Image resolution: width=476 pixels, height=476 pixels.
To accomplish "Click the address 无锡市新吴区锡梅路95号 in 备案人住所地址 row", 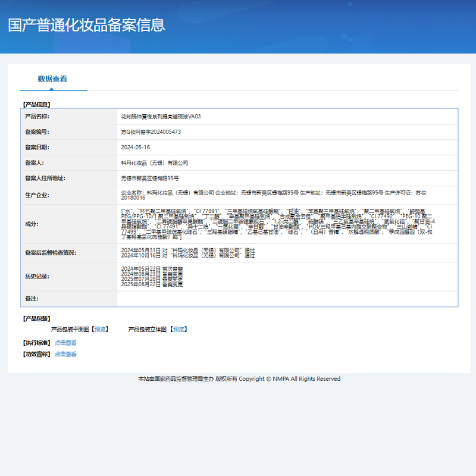I will click(150, 178).
